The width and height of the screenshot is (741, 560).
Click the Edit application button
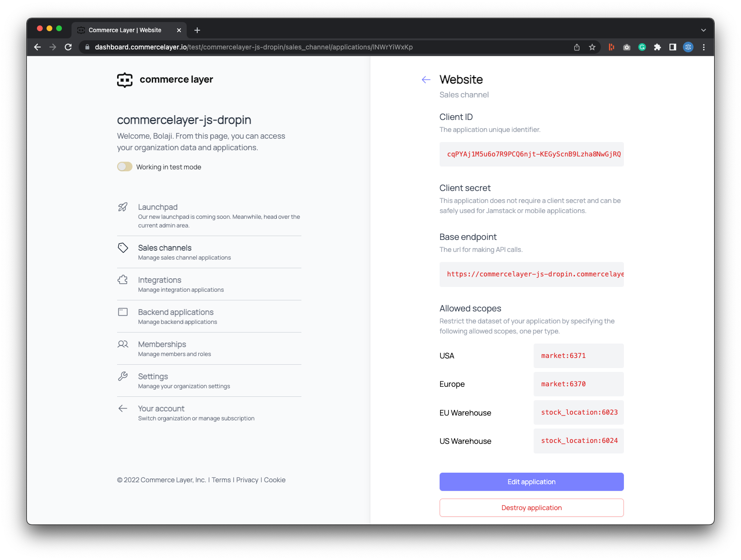pos(532,482)
